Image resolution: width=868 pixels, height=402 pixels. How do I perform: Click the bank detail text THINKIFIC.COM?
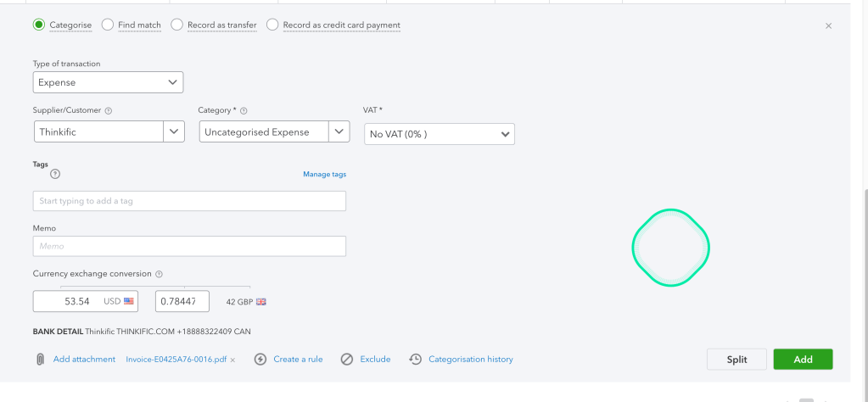point(145,332)
